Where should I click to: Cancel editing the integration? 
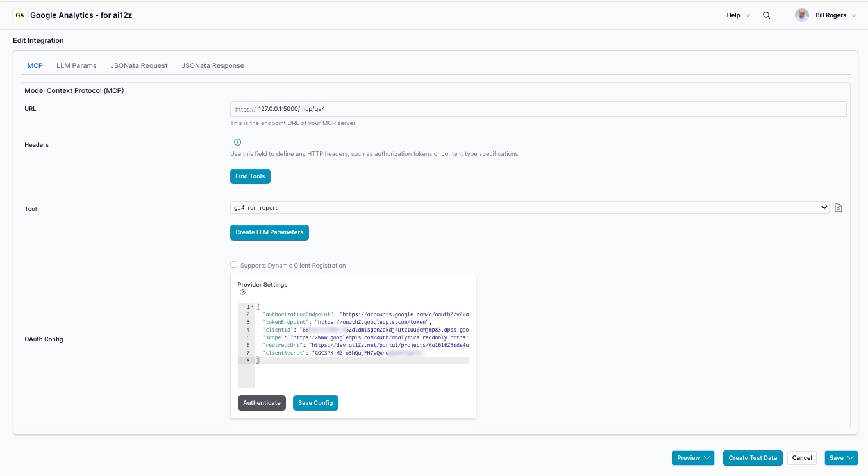[x=802, y=458]
